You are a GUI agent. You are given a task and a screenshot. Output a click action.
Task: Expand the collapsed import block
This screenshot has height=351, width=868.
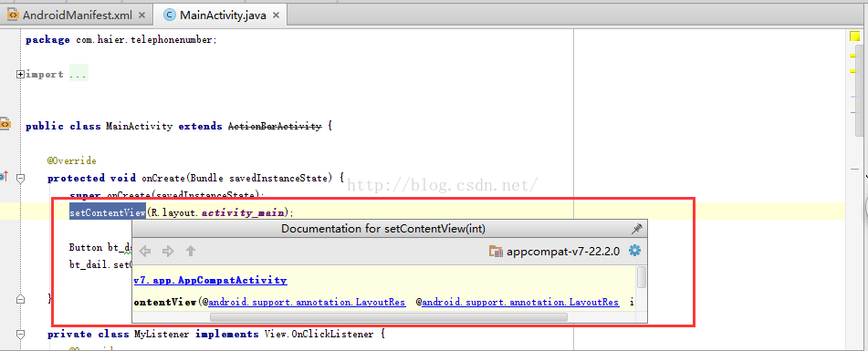(x=20, y=74)
